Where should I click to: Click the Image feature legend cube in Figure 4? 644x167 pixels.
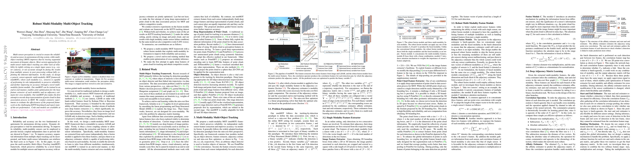[x=618, y=19]
